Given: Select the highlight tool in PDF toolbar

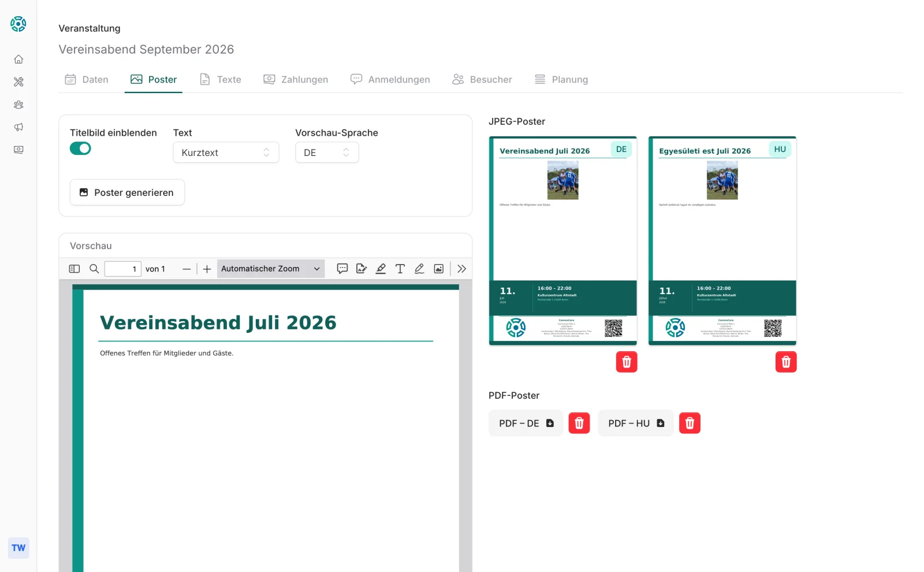Looking at the screenshot, I should [x=381, y=269].
